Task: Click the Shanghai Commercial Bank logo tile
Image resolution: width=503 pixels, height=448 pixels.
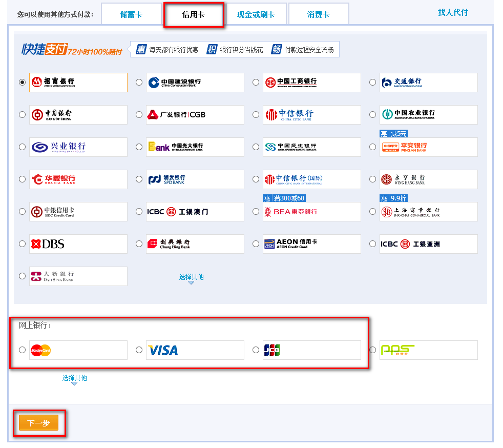Action: [x=428, y=212]
